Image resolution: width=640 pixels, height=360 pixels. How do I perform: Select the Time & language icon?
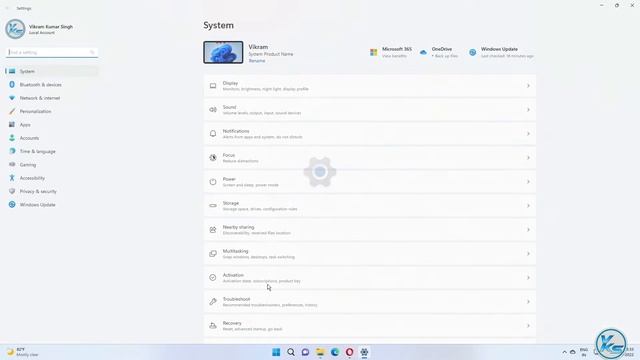pyautogui.click(x=12, y=151)
